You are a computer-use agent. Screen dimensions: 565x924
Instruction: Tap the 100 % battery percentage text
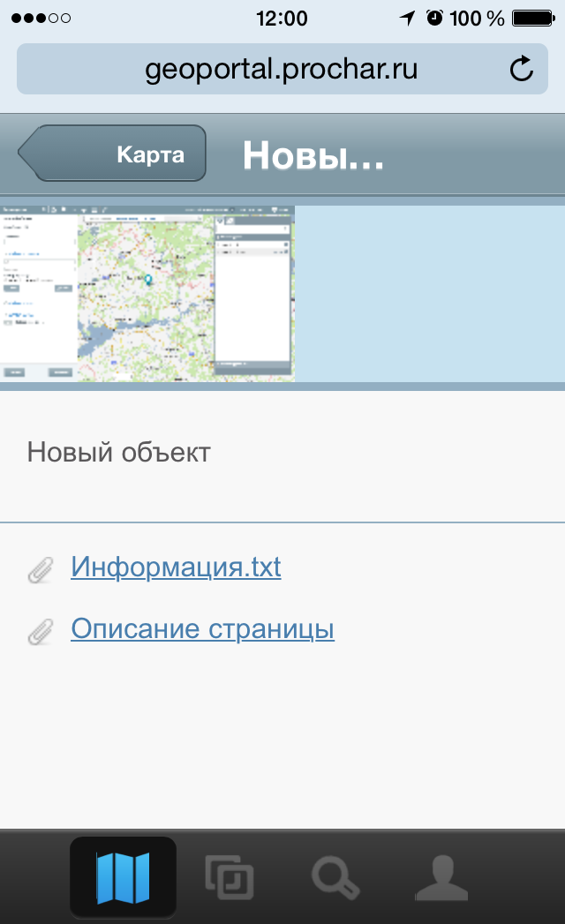point(477,18)
